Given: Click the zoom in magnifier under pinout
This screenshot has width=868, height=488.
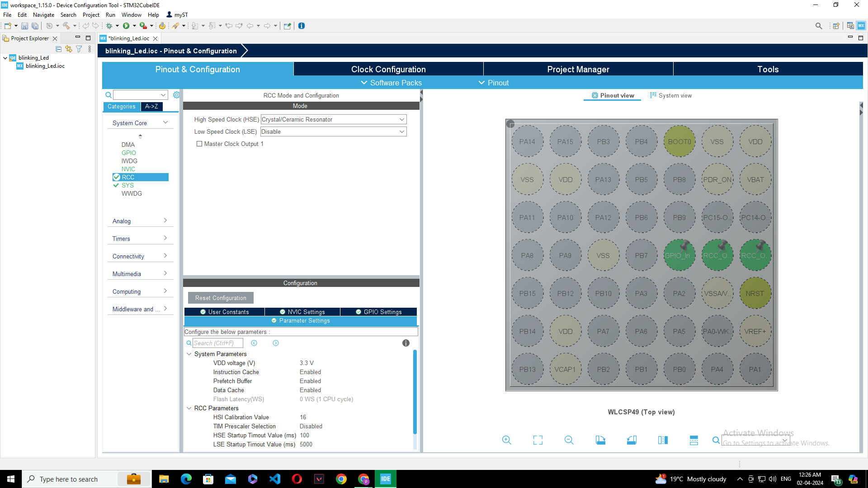Looking at the screenshot, I should tap(506, 440).
